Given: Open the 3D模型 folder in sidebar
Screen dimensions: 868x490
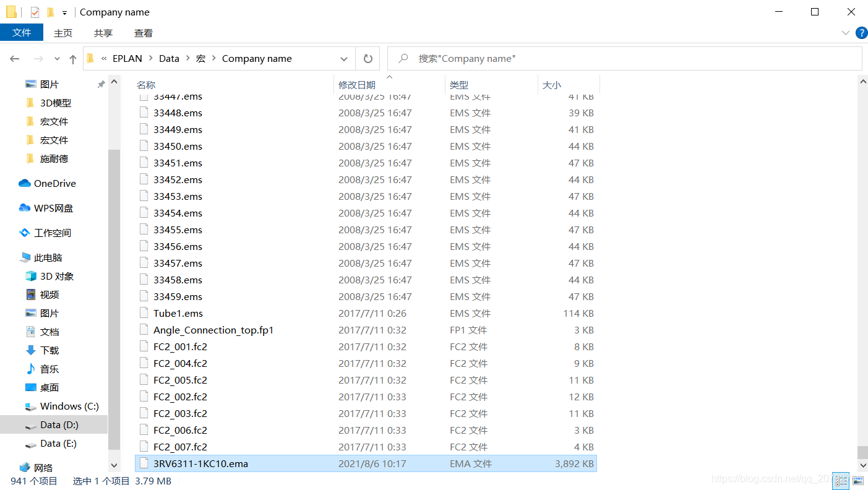Looking at the screenshot, I should [55, 103].
